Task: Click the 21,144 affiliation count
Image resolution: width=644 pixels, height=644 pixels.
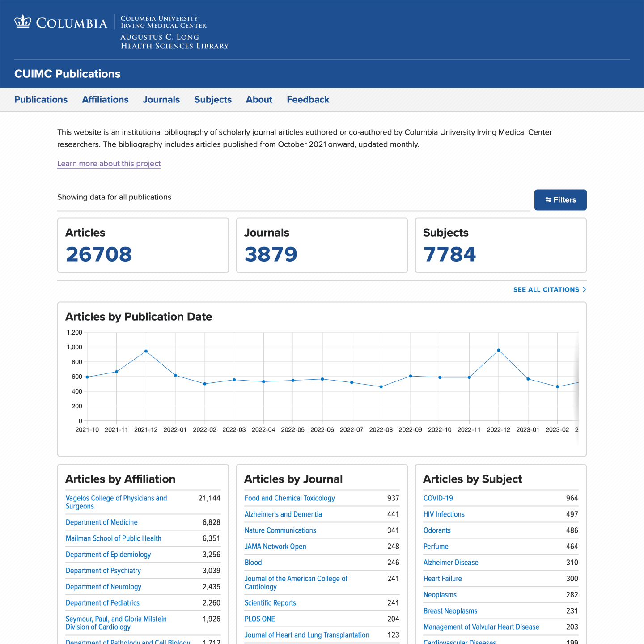Action: pyautogui.click(x=209, y=498)
